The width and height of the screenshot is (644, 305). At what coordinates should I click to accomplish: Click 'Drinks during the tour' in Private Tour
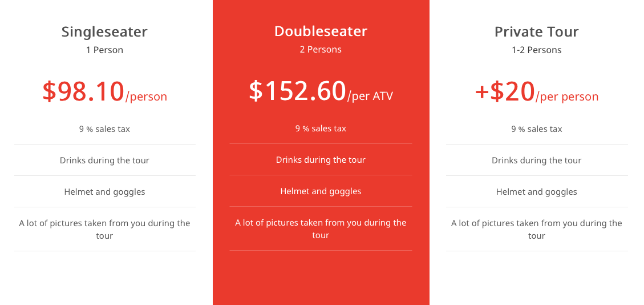[x=536, y=160]
